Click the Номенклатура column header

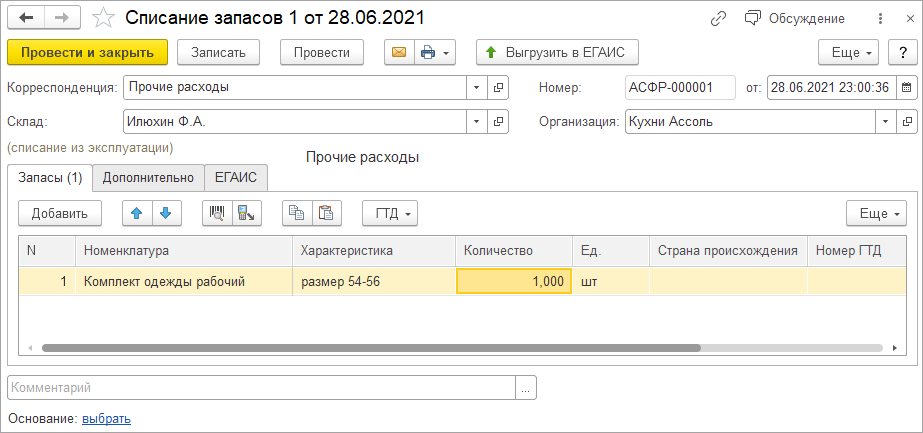coord(184,251)
